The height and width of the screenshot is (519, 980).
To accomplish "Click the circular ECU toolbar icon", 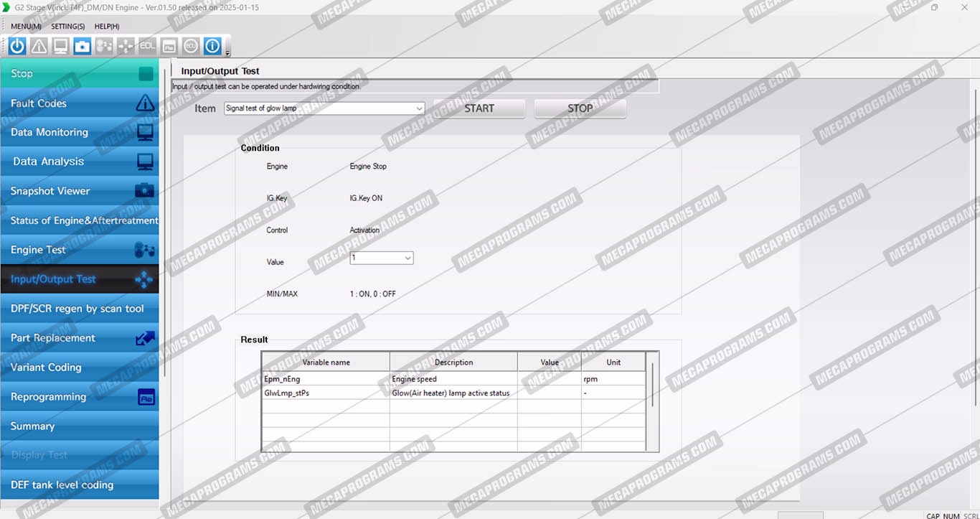I will 190,46.
